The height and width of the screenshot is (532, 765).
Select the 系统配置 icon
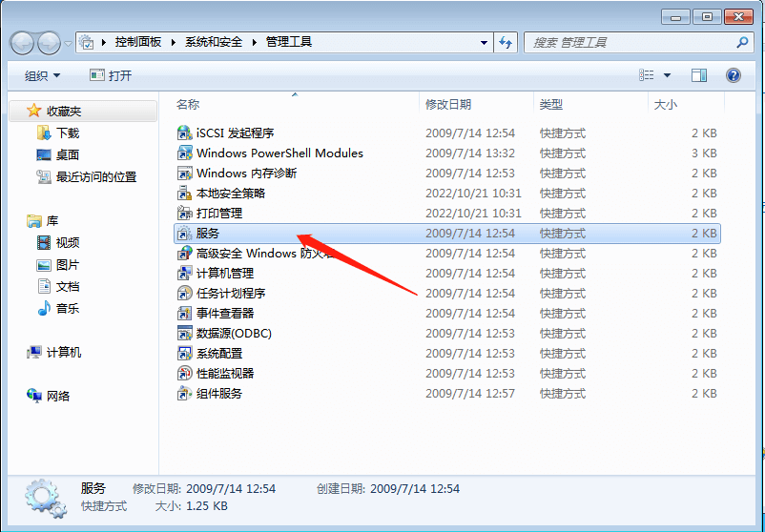click(x=184, y=353)
